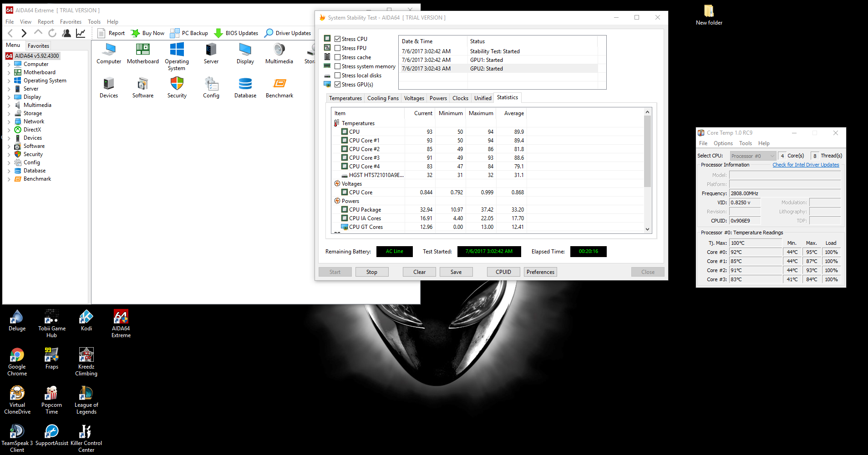Expand the Motherboard tree node
The height and width of the screenshot is (455, 868).
coord(9,72)
